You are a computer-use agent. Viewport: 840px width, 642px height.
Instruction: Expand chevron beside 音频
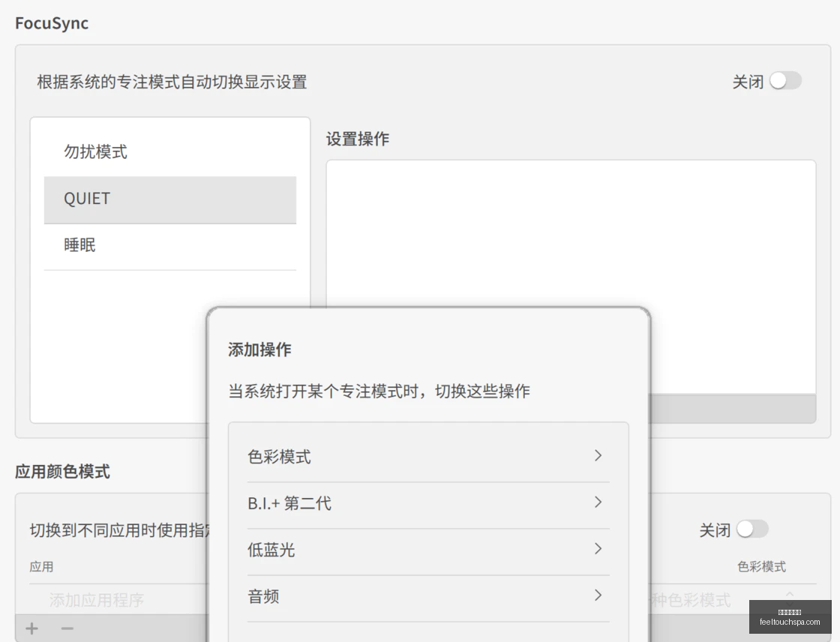(x=598, y=595)
